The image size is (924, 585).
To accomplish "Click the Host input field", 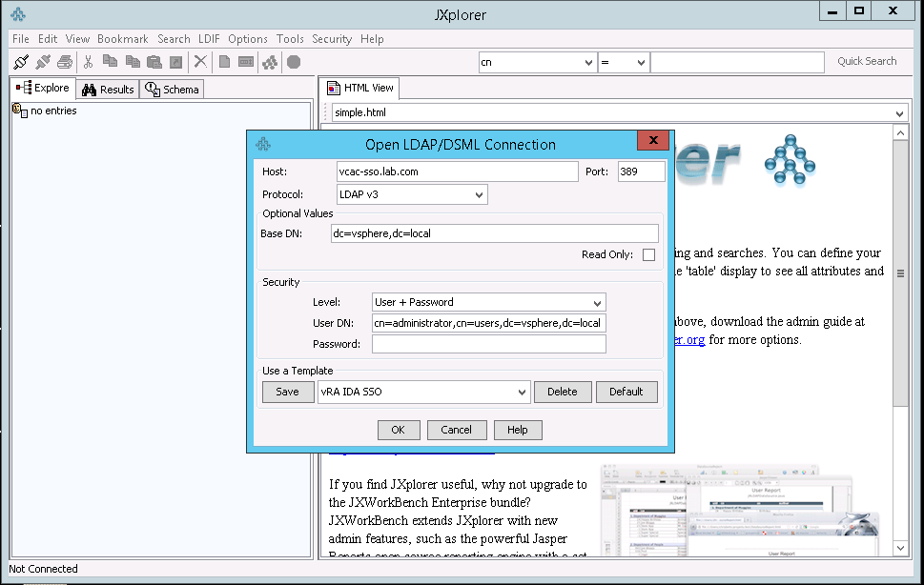I will [x=458, y=171].
